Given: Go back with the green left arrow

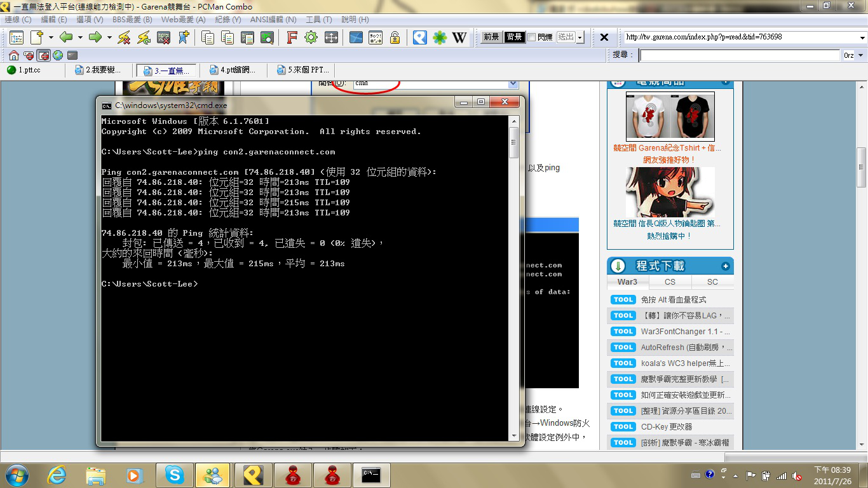Looking at the screenshot, I should tap(66, 37).
